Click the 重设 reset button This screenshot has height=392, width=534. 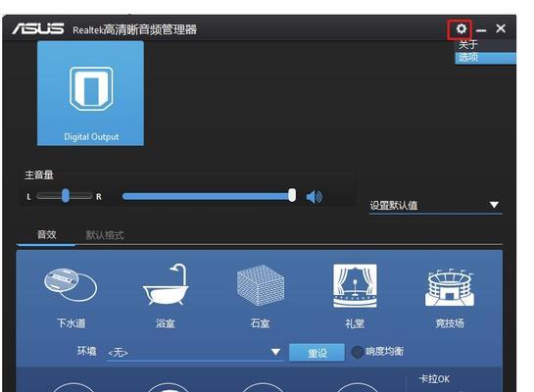click(316, 353)
